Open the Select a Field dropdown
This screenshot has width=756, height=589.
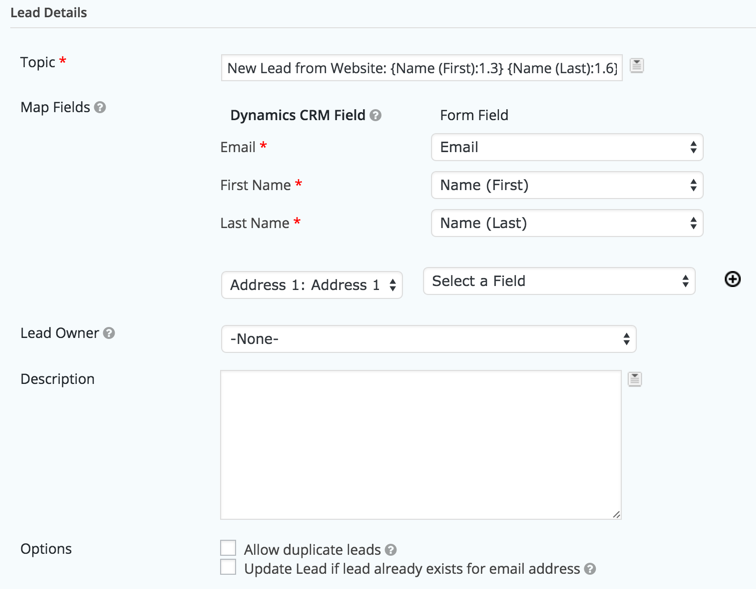click(559, 281)
